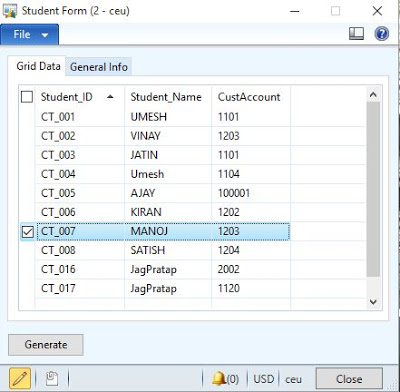The image size is (400, 392).
Task: Sort by Student_ID column header
Action: pos(80,97)
